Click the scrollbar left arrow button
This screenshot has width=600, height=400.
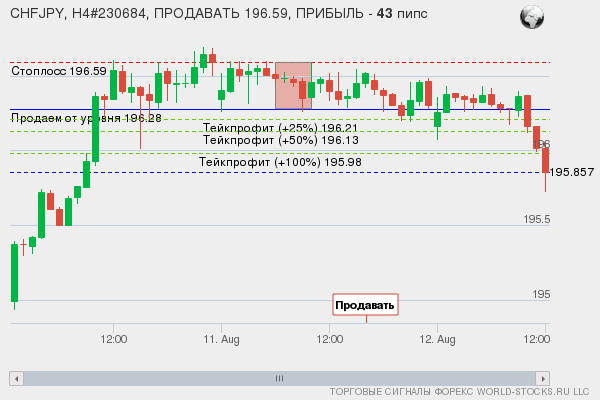(x=16, y=379)
